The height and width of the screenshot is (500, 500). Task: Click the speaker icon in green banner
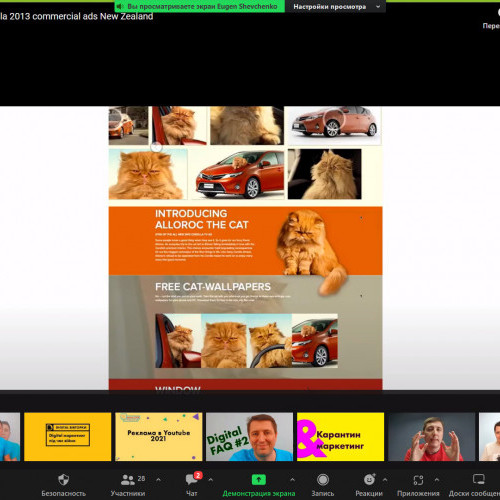click(120, 6)
